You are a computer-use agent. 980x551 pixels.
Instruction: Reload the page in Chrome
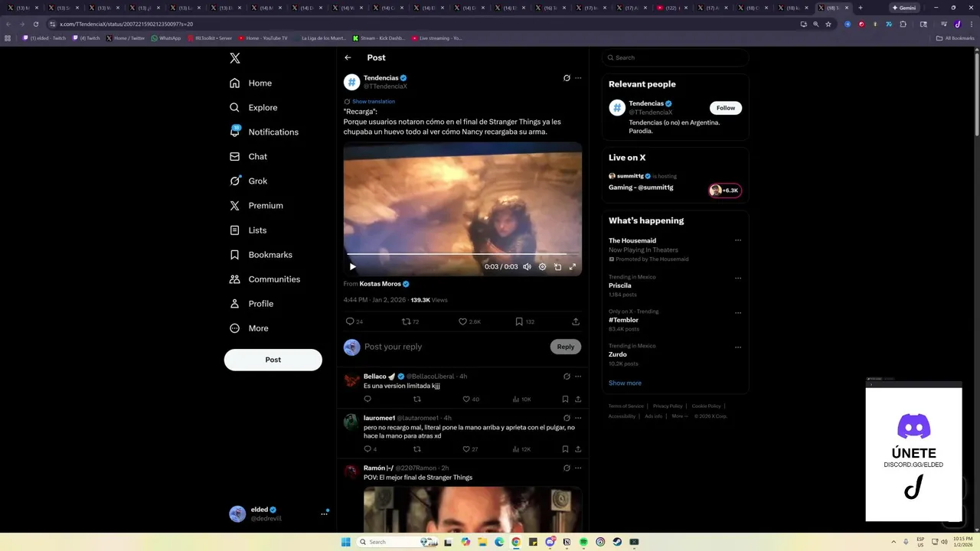click(x=35, y=24)
